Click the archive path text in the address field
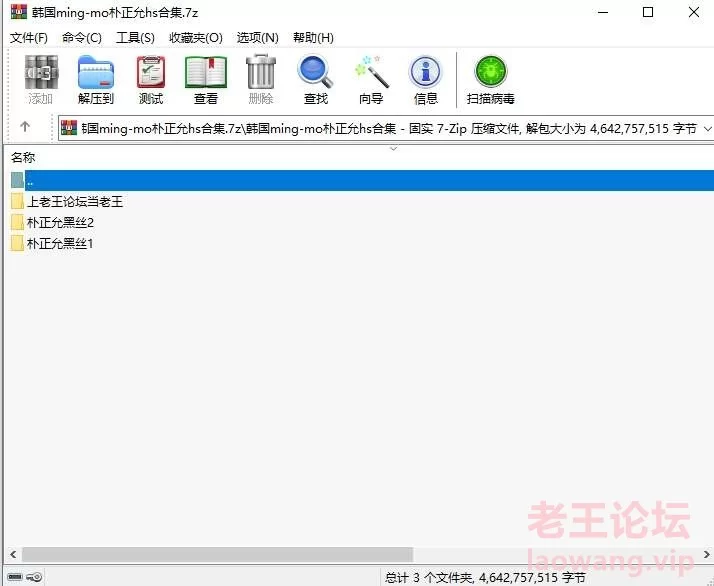Screen dimensions: 714x586 point(388,129)
